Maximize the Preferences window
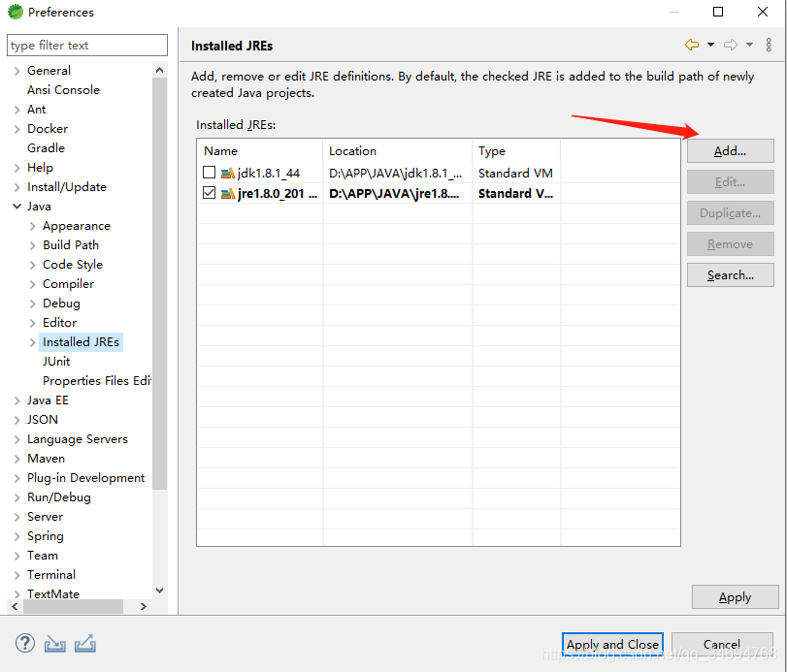 click(718, 12)
